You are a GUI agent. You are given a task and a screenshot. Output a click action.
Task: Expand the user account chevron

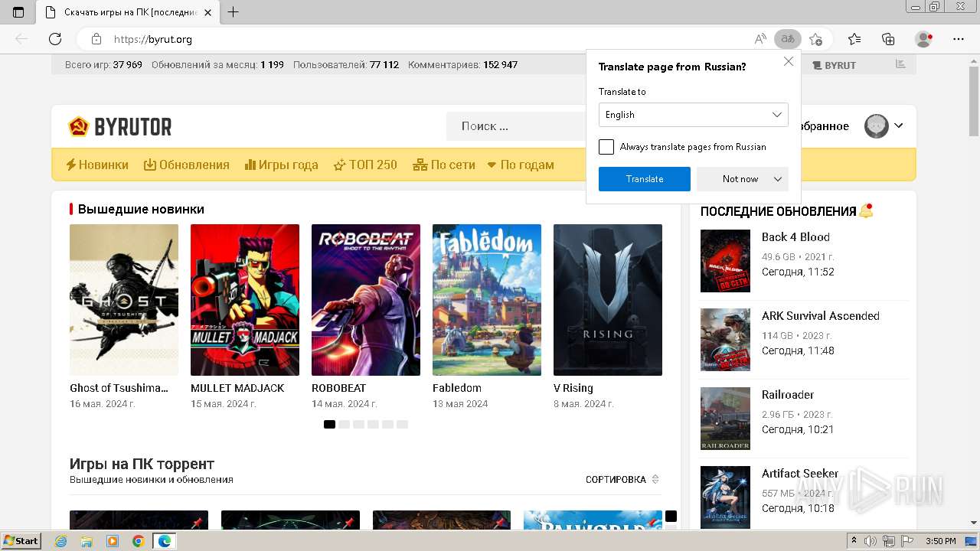(899, 126)
